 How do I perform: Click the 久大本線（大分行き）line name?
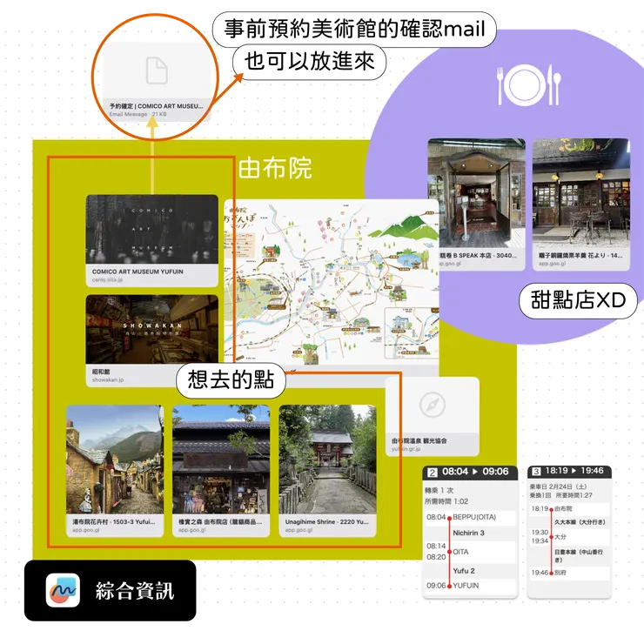[x=580, y=522]
